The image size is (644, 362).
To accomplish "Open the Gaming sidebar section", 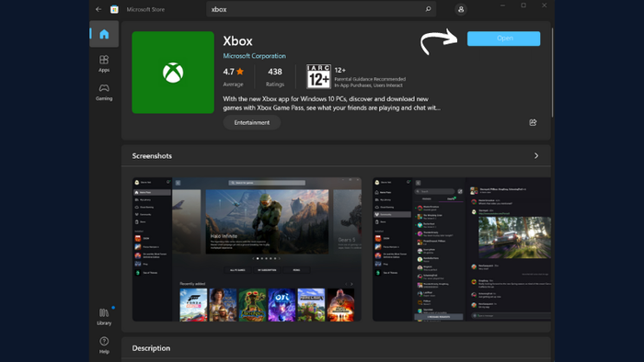I will tap(104, 92).
